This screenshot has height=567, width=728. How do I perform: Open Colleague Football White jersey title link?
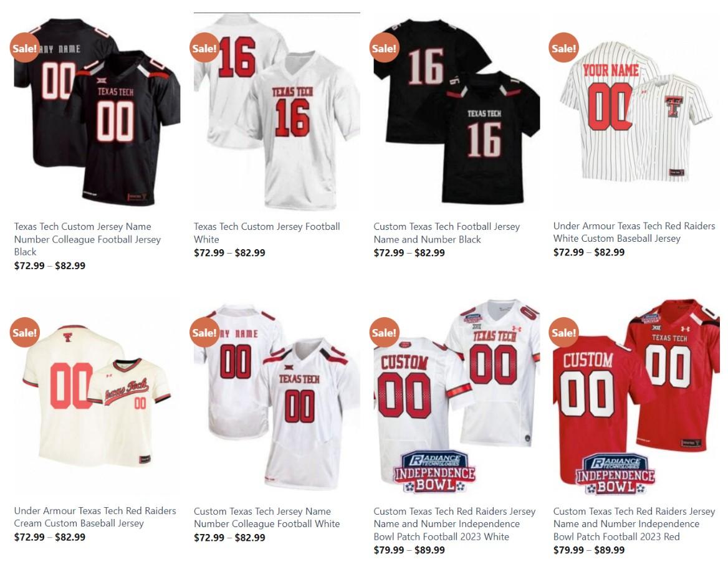click(267, 517)
